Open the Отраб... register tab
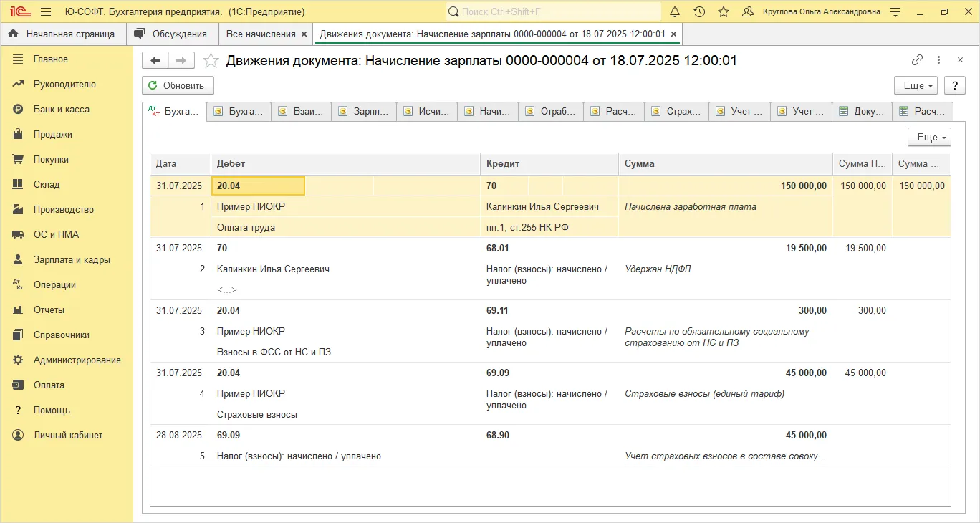The image size is (980, 523). click(x=551, y=112)
